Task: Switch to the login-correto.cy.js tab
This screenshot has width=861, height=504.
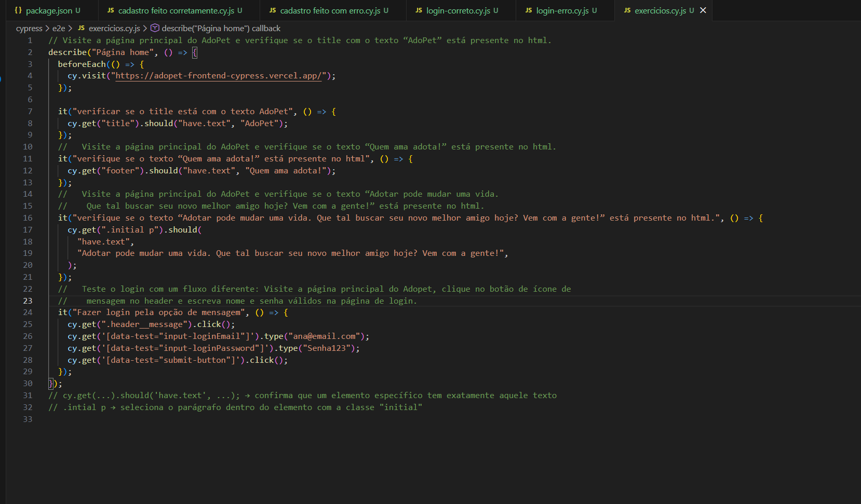Action: tap(462, 10)
